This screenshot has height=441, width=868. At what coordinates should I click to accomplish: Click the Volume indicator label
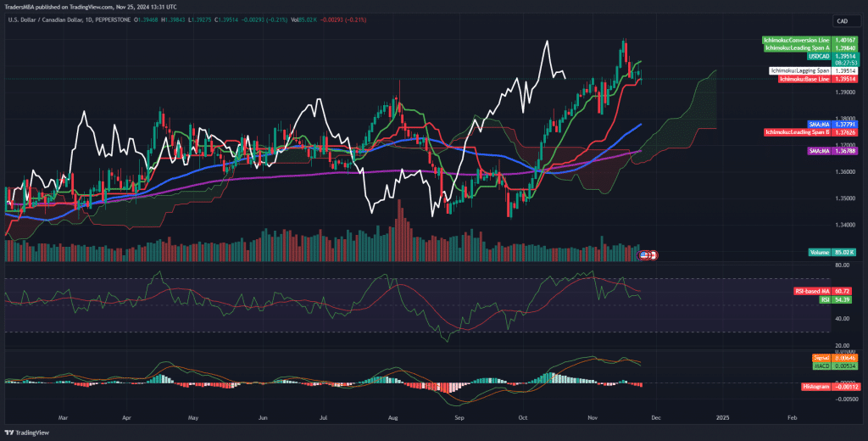tap(818, 252)
